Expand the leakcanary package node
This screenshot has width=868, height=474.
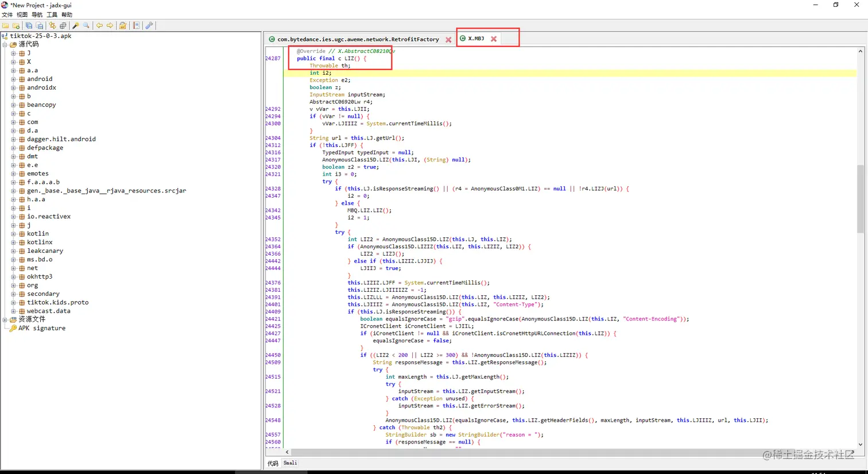click(13, 251)
